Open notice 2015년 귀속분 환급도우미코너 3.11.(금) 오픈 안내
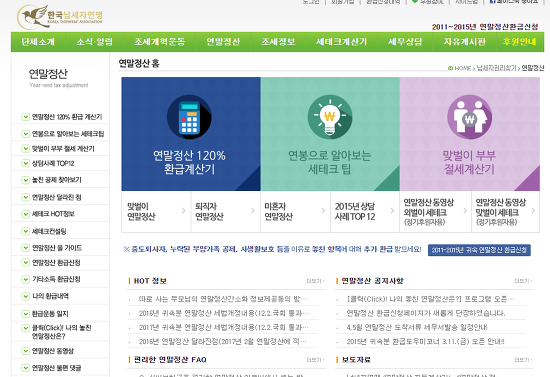 coord(425,342)
